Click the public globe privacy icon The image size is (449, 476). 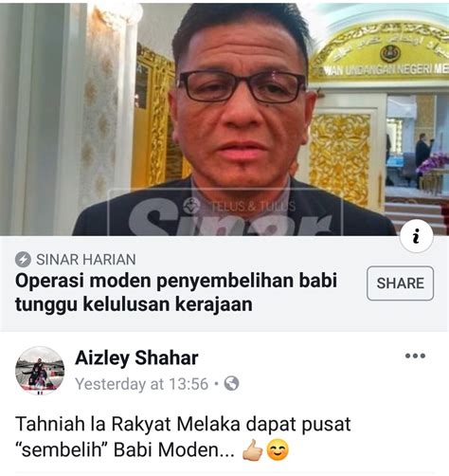pos(231,384)
